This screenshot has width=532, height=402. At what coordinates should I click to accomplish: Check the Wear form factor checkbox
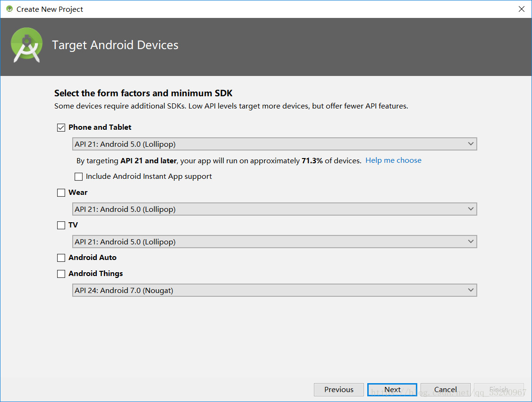click(61, 193)
